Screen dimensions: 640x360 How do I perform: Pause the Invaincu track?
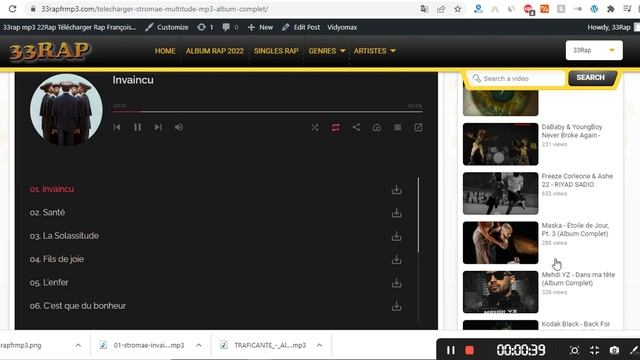138,127
